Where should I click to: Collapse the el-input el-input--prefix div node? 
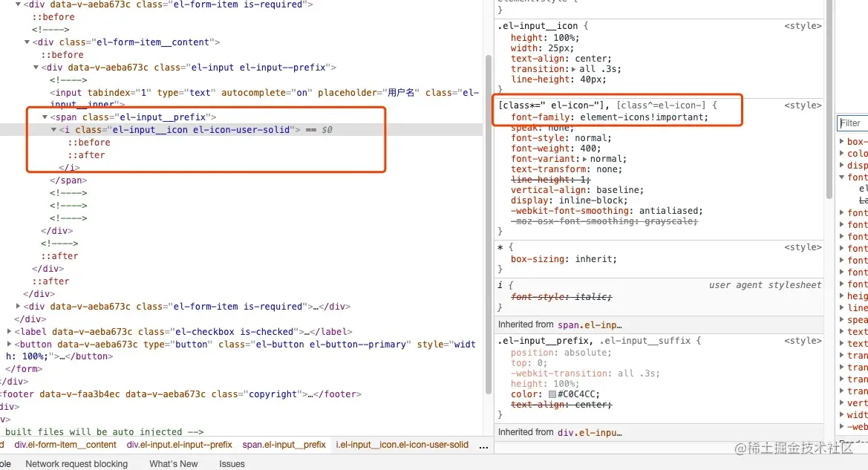pos(36,68)
